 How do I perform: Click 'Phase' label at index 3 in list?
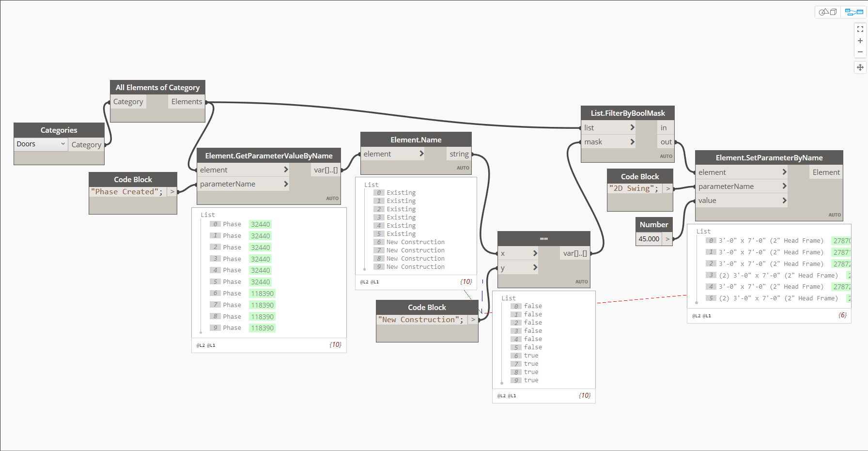point(232,259)
